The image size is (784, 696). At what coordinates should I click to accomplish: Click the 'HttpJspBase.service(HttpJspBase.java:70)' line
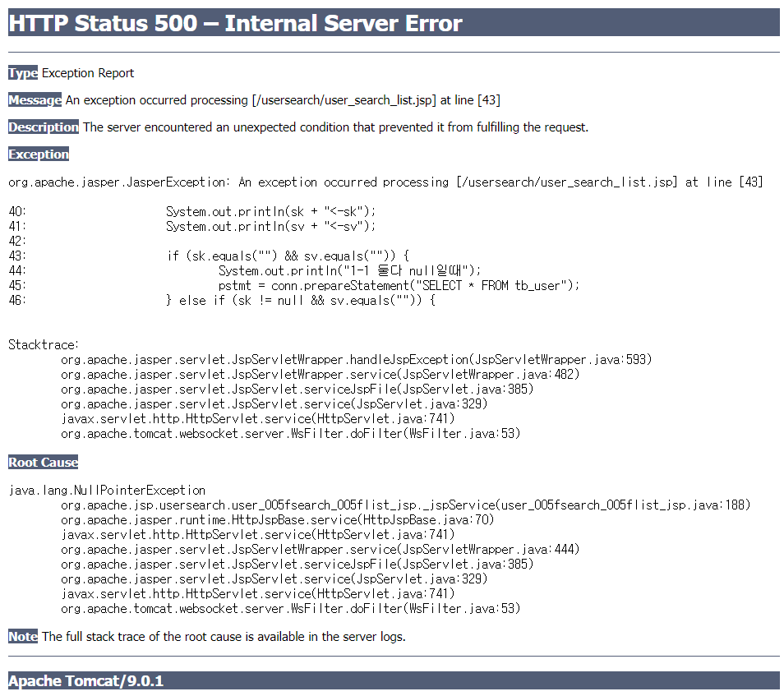click(278, 520)
